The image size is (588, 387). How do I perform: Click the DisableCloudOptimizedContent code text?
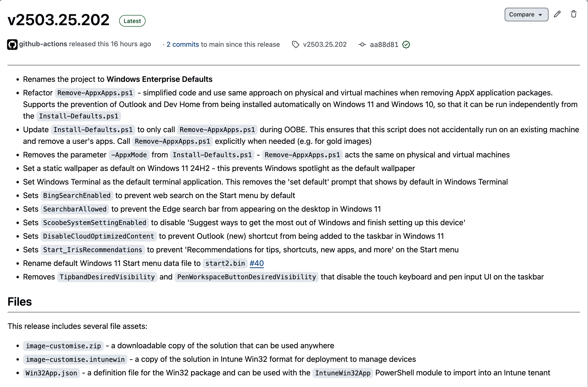coord(99,237)
